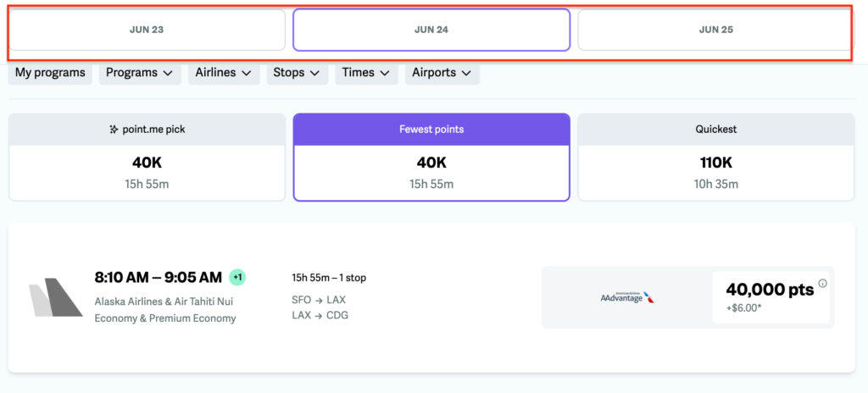
Task: Open the Airlines filter dropdown
Action: click(x=224, y=73)
